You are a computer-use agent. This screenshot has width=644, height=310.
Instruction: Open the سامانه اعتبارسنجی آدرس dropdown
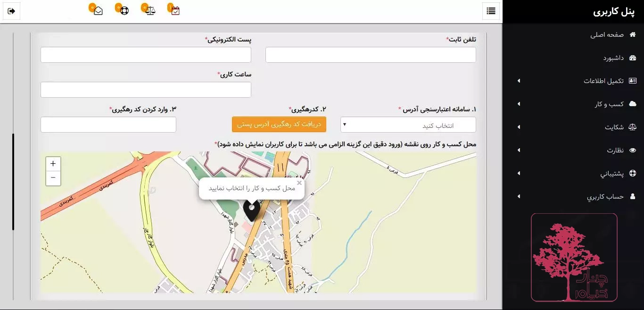[408, 125]
